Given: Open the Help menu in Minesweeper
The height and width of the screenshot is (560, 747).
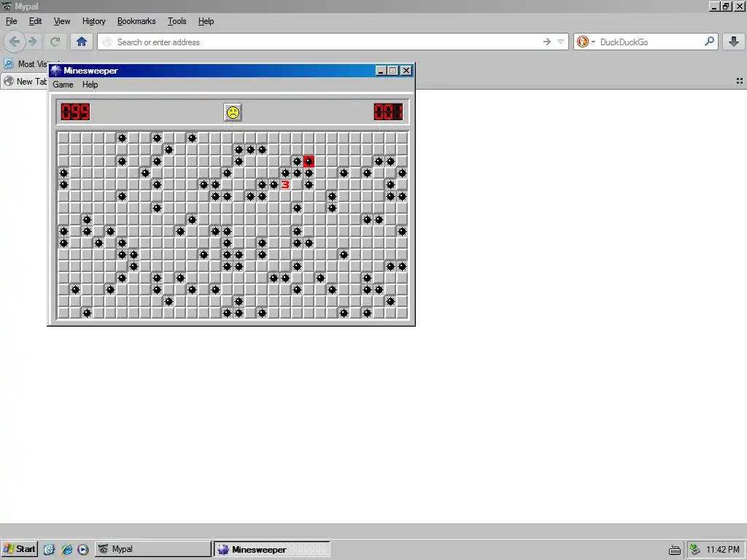Looking at the screenshot, I should [90, 85].
